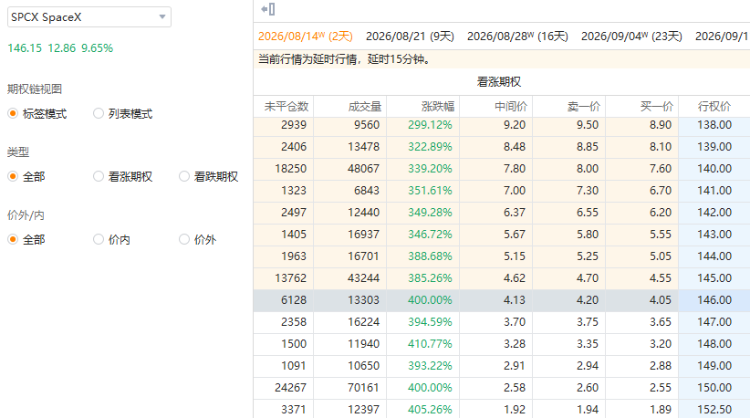The width and height of the screenshot is (750, 418).
Task: Click the 150.00 strike price cell
Action: [714, 387]
